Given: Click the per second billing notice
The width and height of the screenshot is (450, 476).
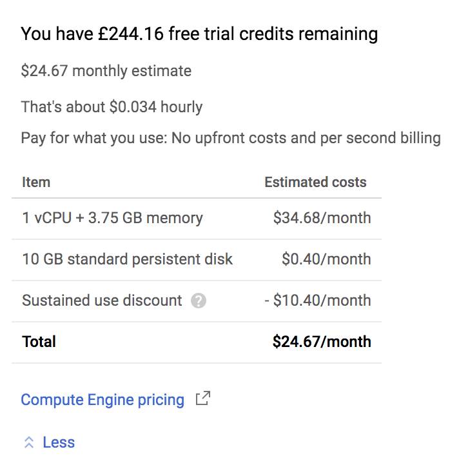Looking at the screenshot, I should click(x=231, y=138).
